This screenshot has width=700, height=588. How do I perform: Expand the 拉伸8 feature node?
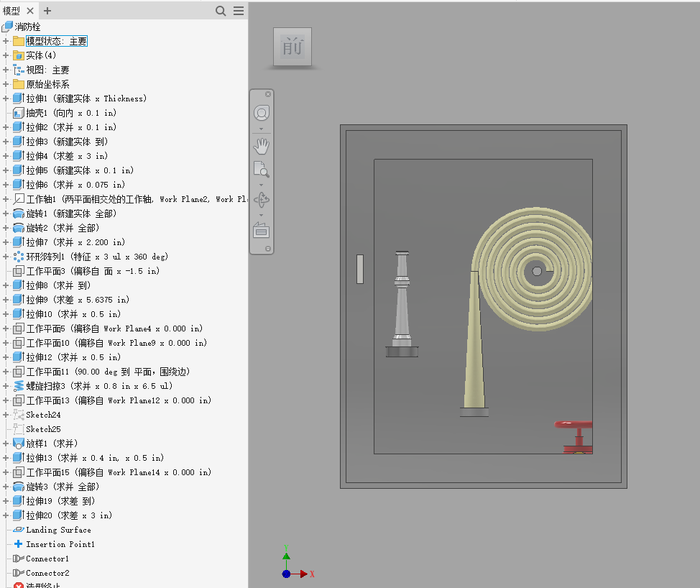[6, 285]
